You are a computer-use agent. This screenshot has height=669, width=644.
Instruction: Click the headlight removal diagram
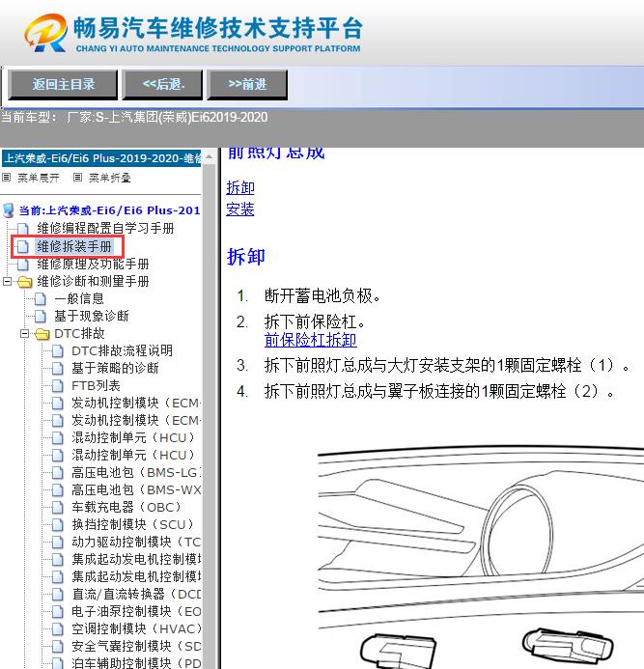tap(481, 557)
